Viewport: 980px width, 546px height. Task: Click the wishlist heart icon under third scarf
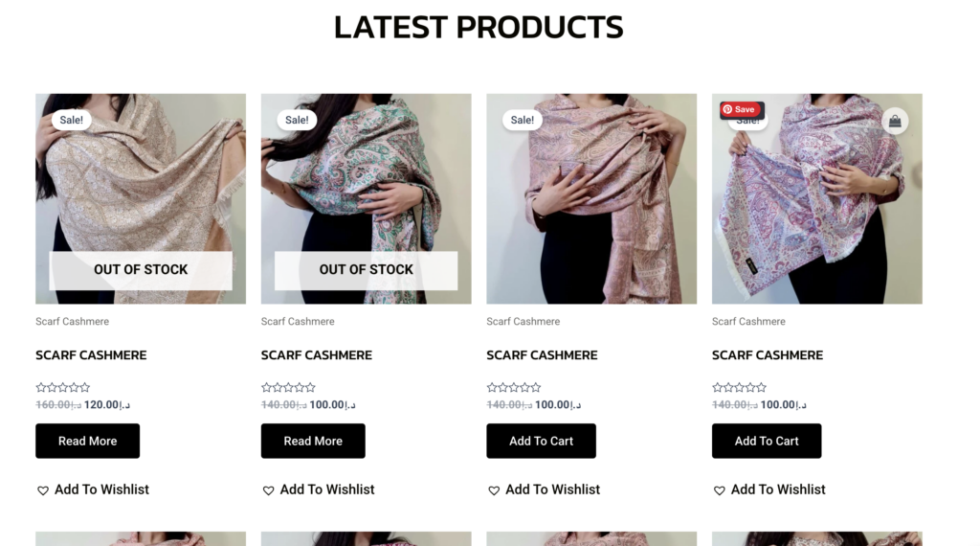pos(494,490)
